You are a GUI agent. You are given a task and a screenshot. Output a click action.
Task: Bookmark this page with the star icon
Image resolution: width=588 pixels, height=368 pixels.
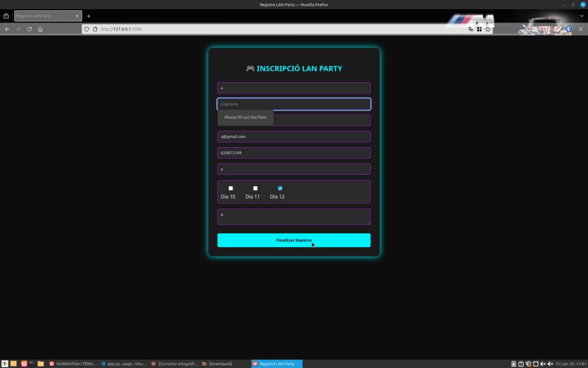click(x=488, y=29)
